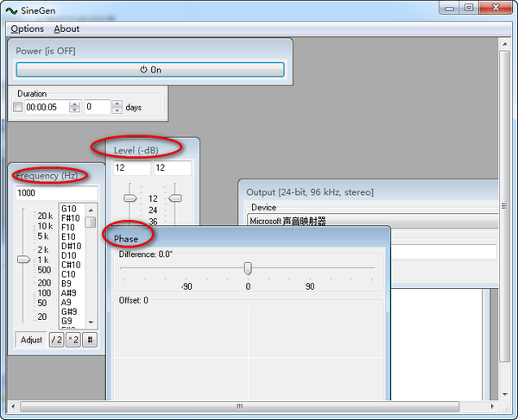
Task: Click the frequency vertical slider handle
Action: [23, 260]
